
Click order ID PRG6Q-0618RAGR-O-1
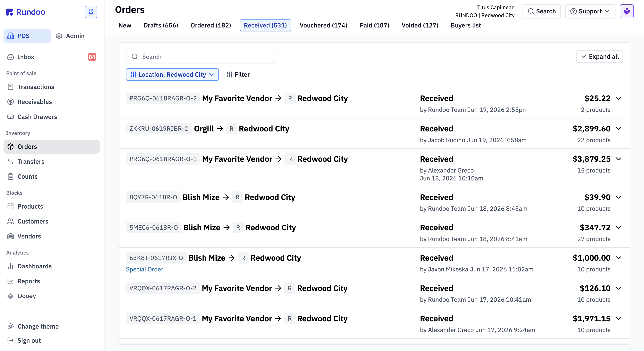coord(163,159)
